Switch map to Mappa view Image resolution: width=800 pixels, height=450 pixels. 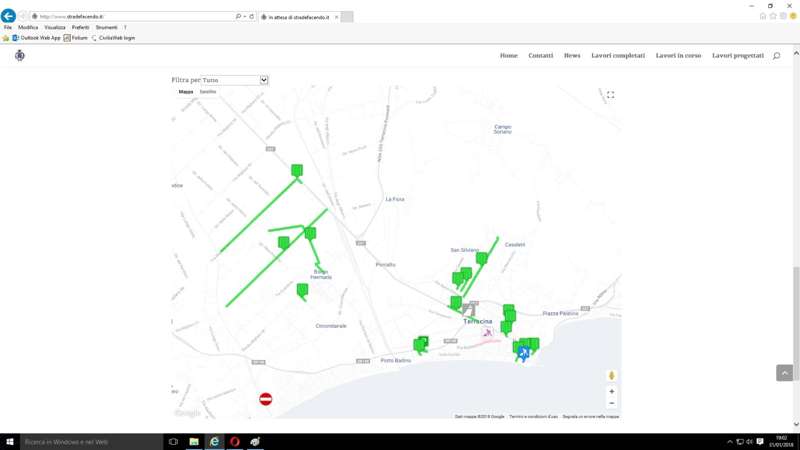tap(186, 92)
